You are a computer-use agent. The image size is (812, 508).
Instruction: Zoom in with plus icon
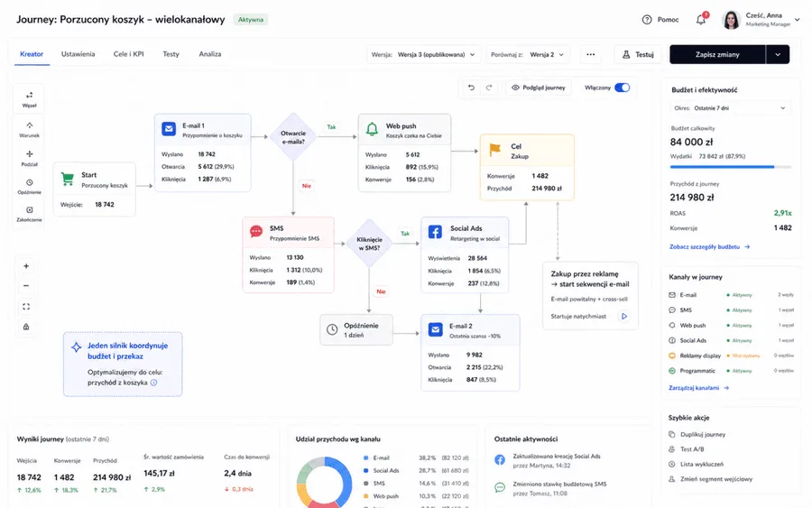coord(26,266)
